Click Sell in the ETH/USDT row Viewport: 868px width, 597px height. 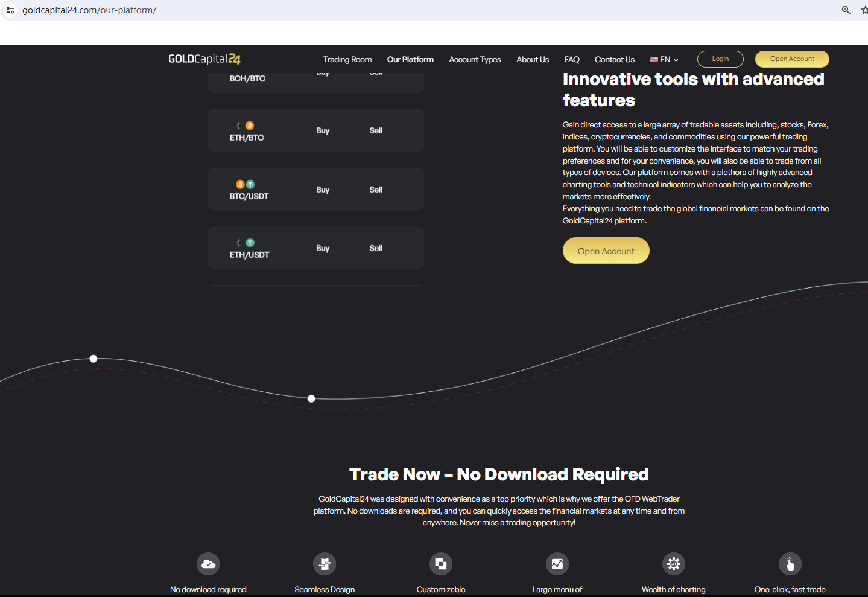click(376, 248)
